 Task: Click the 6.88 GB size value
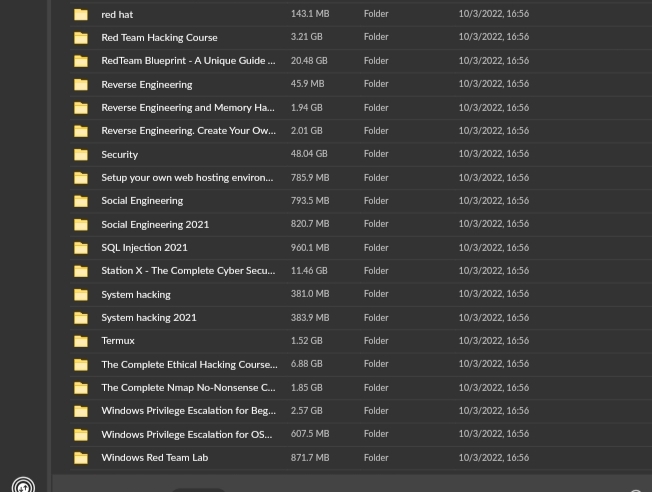click(x=306, y=364)
